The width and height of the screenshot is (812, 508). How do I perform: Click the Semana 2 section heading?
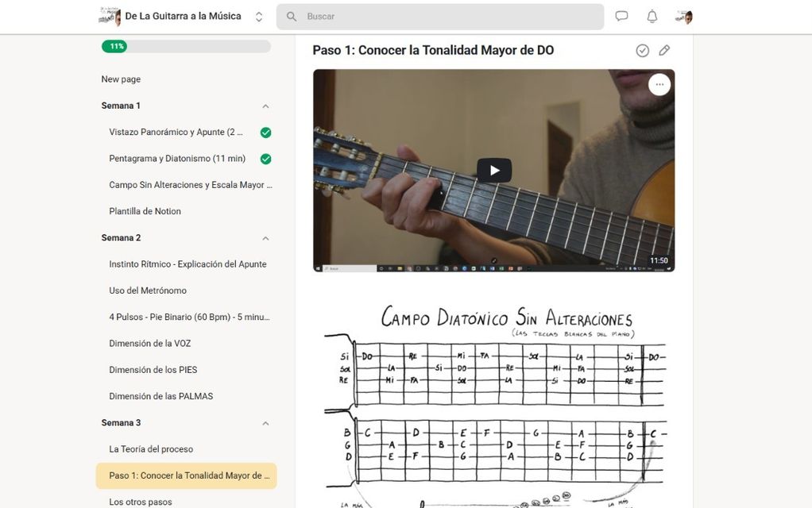pyautogui.click(x=121, y=237)
